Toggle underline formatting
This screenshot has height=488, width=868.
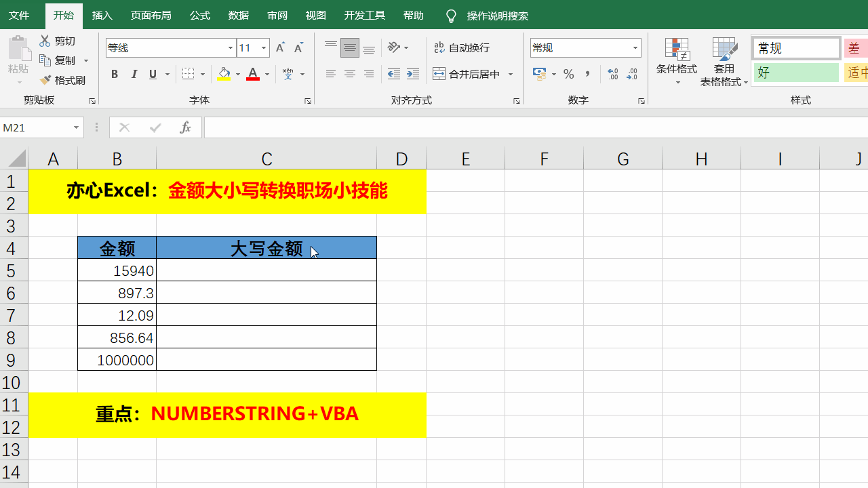click(x=152, y=75)
